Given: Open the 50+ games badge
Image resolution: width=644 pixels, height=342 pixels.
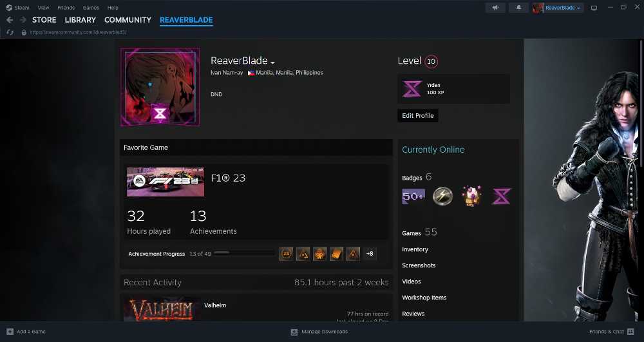Looking at the screenshot, I should point(413,196).
